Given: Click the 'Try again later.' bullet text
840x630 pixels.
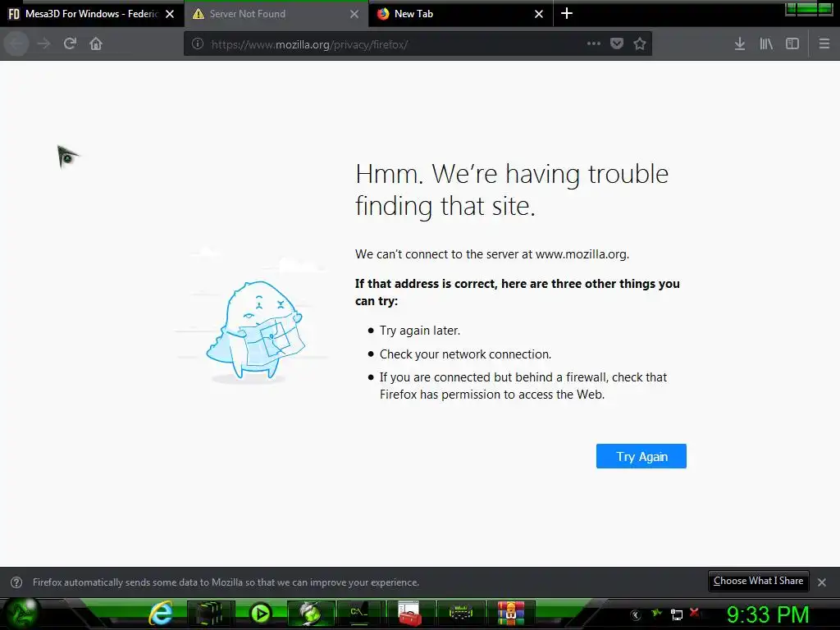Looking at the screenshot, I should (x=420, y=331).
